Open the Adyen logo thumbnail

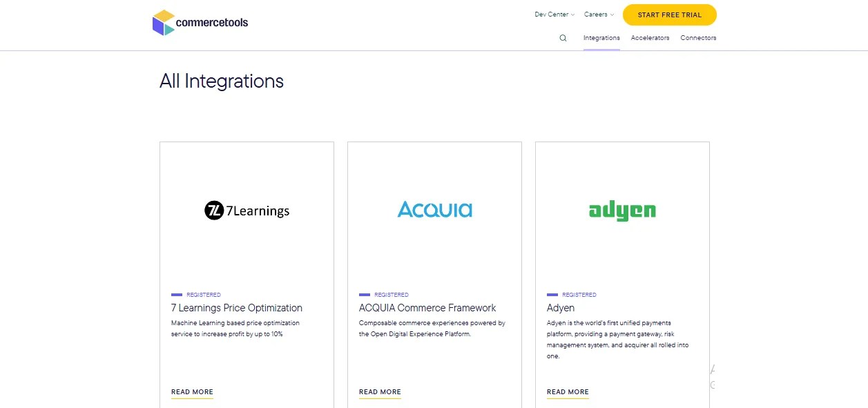click(622, 211)
